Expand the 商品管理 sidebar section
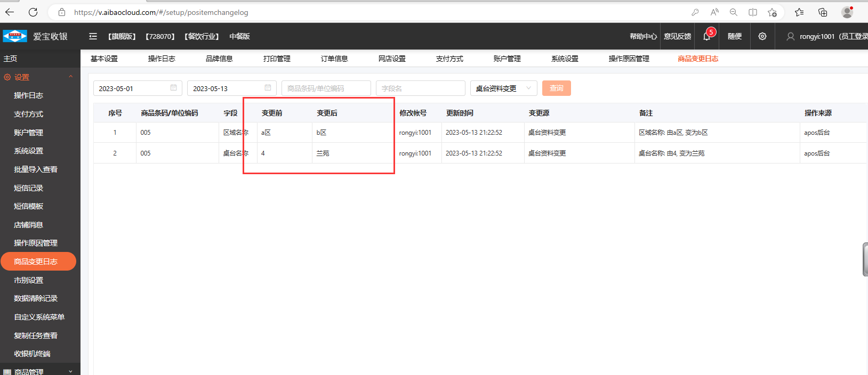 tap(70, 371)
